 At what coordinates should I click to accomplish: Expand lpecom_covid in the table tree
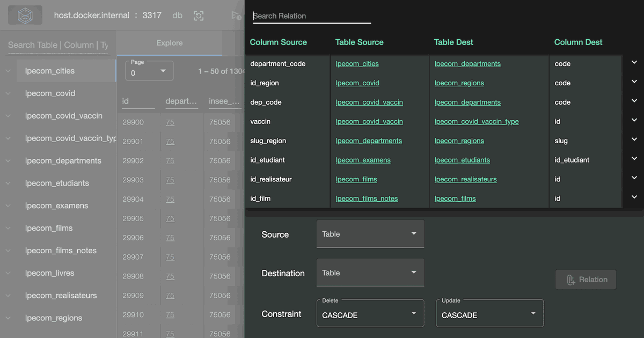8,93
